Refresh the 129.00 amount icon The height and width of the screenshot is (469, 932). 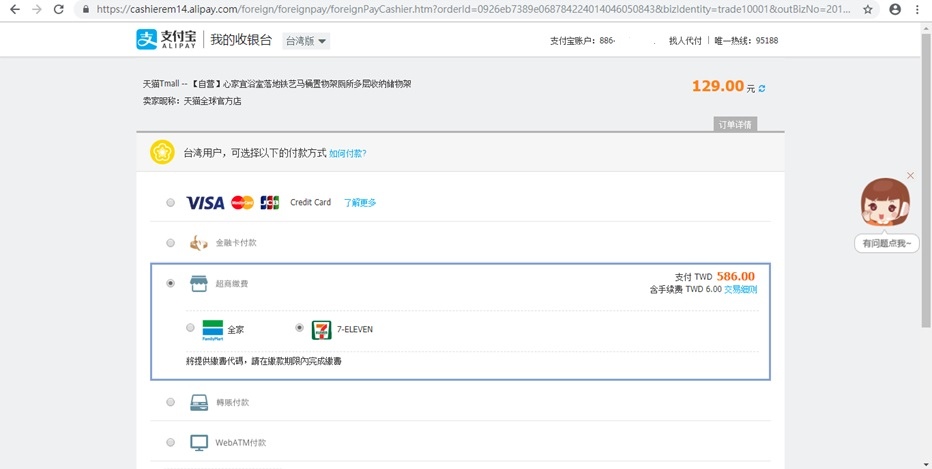(762, 89)
